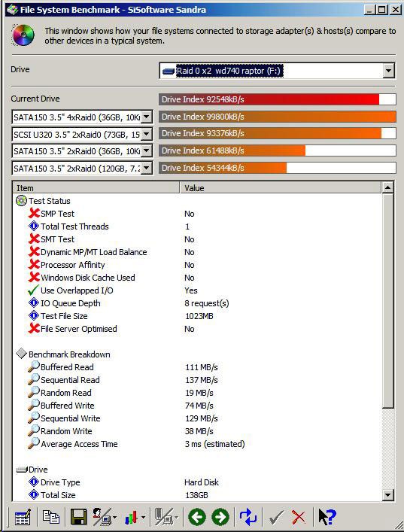The width and height of the screenshot is (404, 532).
Task: Go back with the green left arrow
Action: pyautogui.click(x=197, y=517)
